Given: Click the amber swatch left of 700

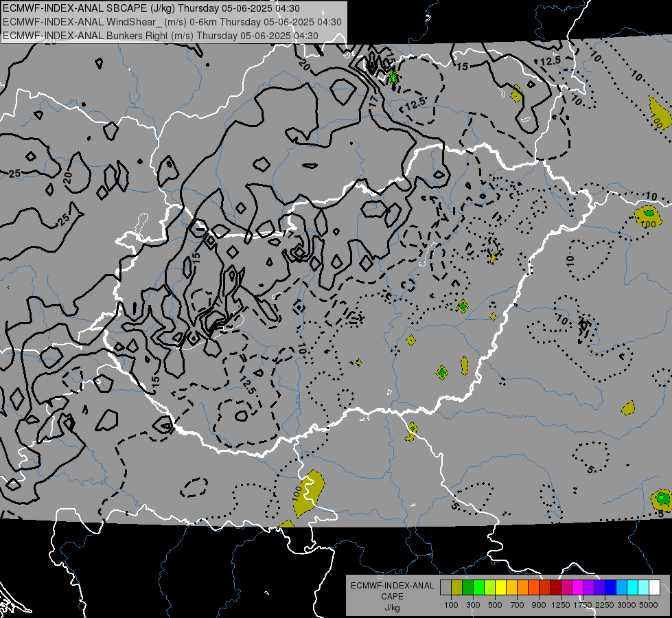Looking at the screenshot, I should (511, 588).
